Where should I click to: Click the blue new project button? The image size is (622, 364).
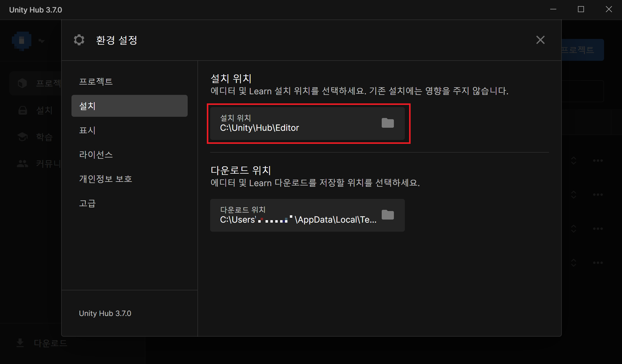582,50
